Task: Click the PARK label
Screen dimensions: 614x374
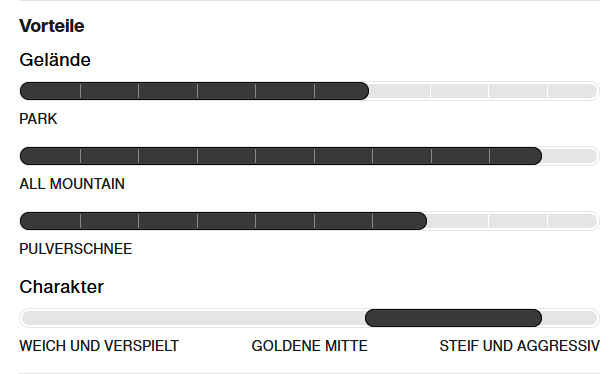Action: [x=38, y=119]
